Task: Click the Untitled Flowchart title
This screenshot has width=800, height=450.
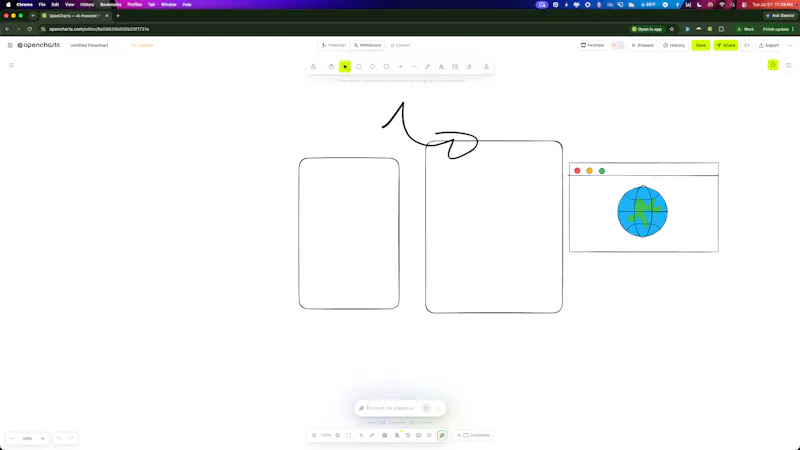Action: 89,45
